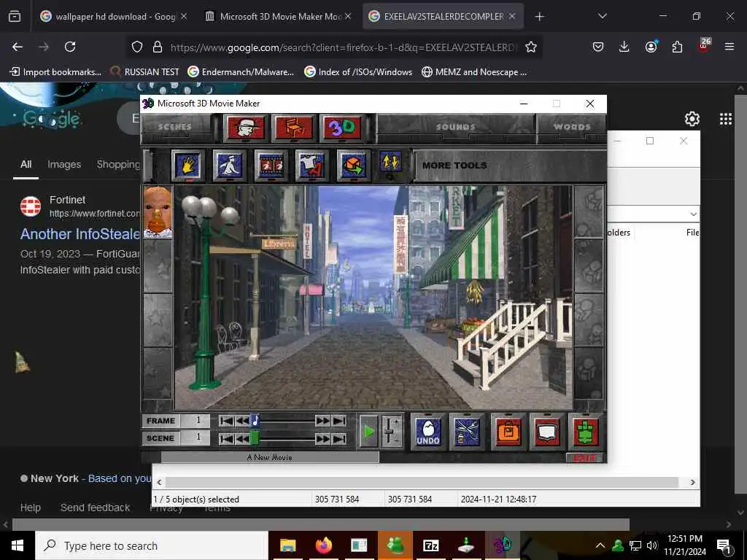Click the 'A New Movie' title bar
Screen dimensions: 747x560
(x=270, y=457)
